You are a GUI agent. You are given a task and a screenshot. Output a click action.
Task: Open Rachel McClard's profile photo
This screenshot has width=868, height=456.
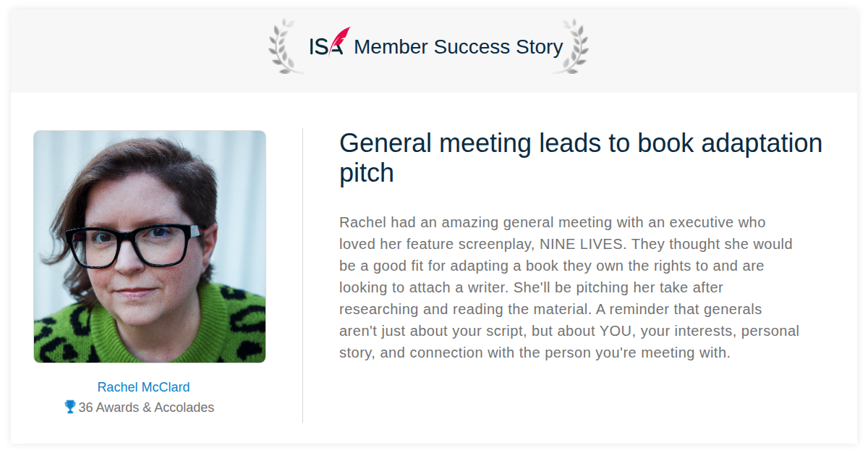point(150,247)
